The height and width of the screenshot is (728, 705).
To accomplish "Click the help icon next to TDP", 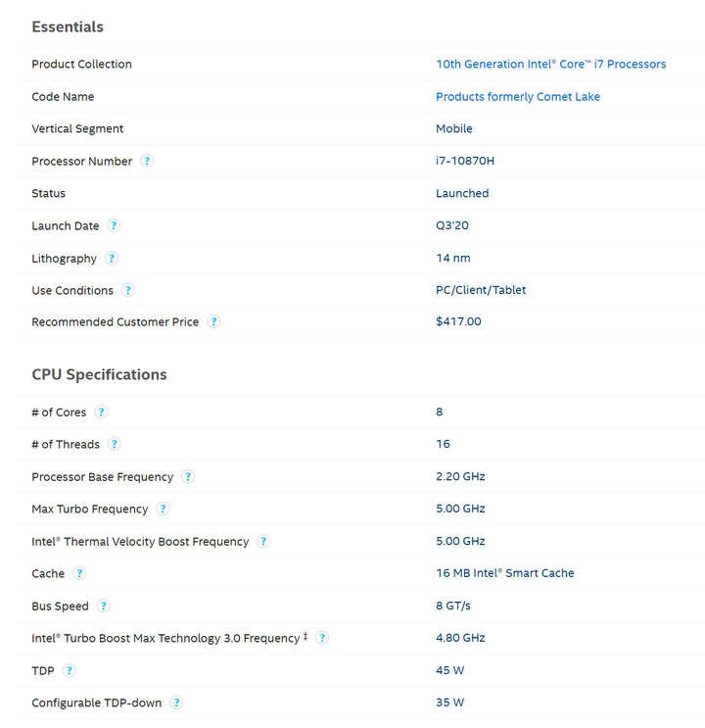I will pos(70,670).
